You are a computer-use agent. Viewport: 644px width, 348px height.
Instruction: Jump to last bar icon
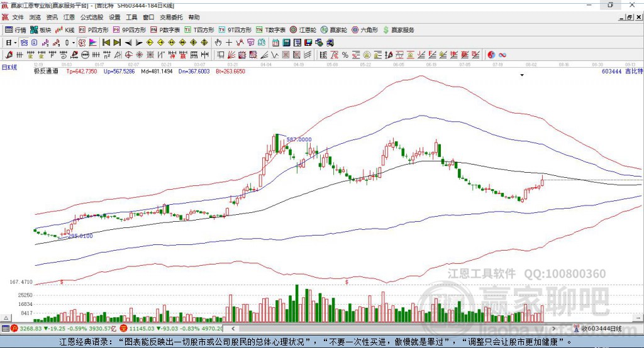117,43
